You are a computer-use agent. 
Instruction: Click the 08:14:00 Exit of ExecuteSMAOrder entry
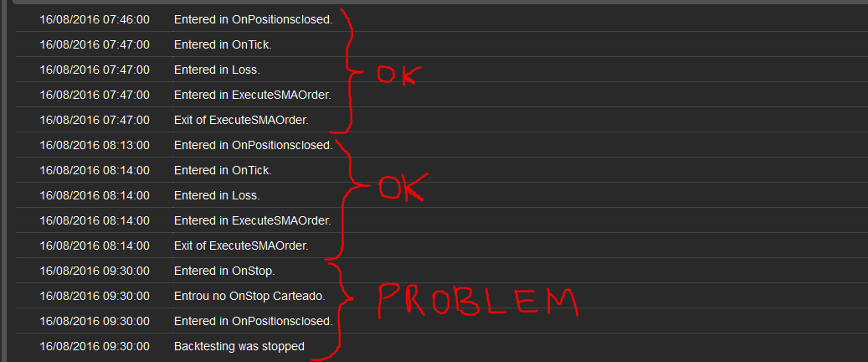coord(442,245)
